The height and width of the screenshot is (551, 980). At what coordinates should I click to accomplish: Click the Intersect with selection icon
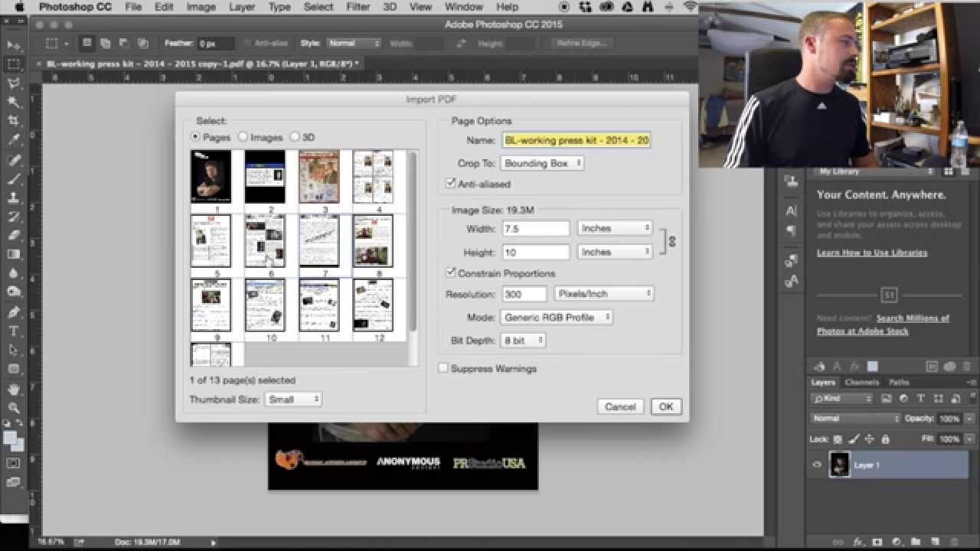142,44
